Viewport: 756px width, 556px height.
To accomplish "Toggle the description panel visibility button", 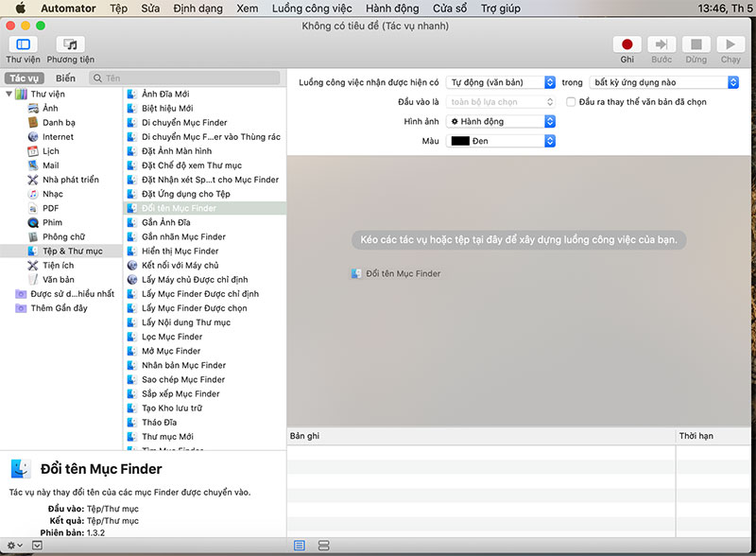I will [37, 546].
